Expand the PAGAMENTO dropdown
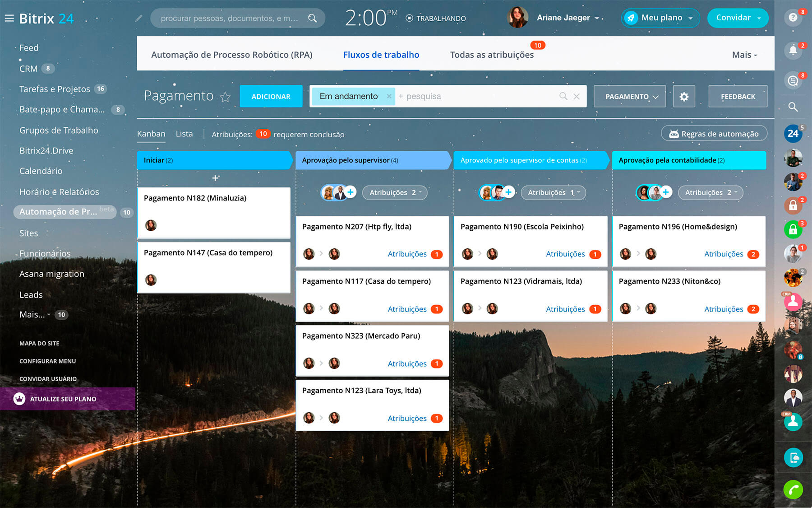Viewport: 812px width, 508px height. tap(629, 97)
